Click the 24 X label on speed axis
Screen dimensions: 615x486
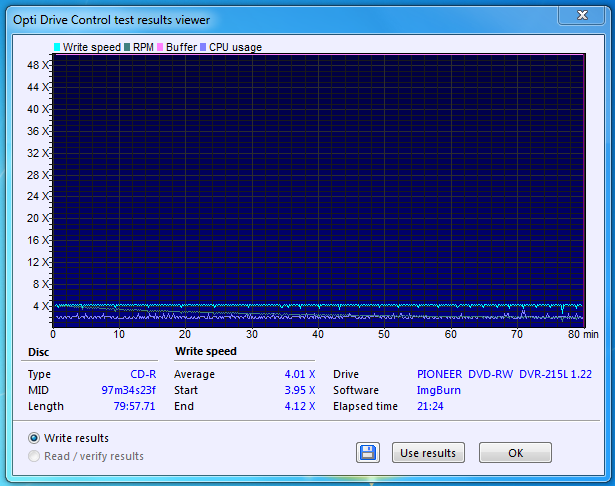[x=38, y=196]
